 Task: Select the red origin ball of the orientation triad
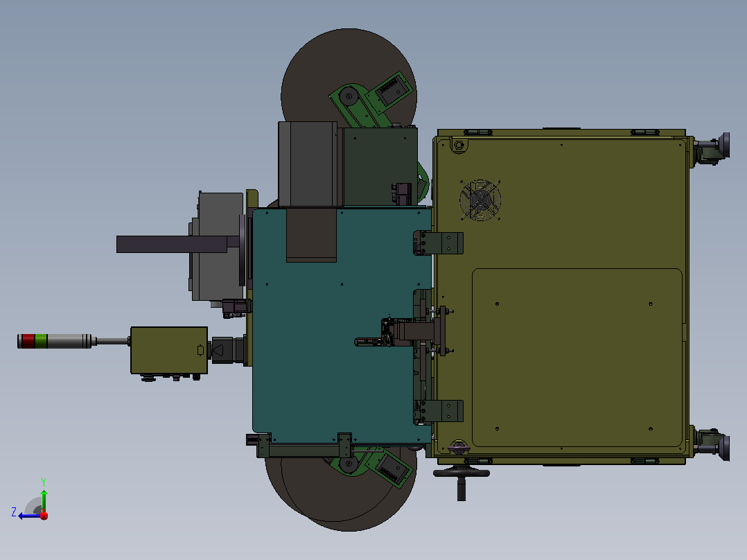point(44,515)
